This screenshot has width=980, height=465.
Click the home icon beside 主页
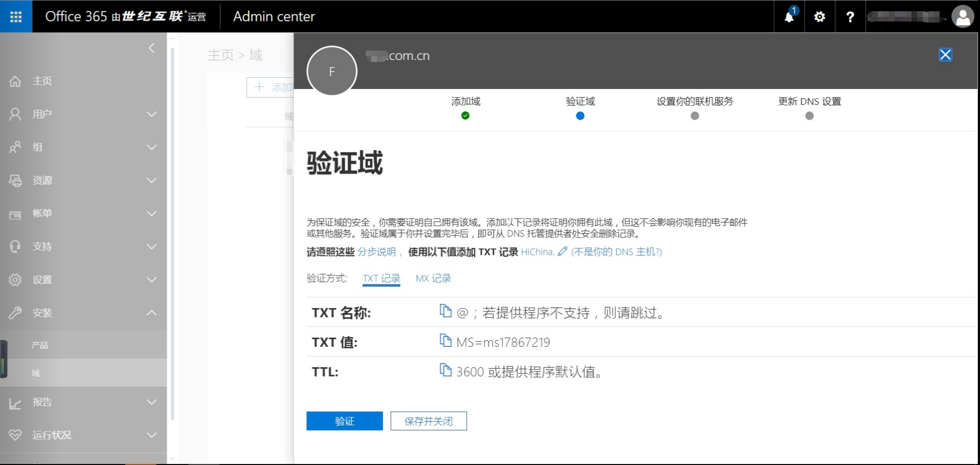pos(15,81)
